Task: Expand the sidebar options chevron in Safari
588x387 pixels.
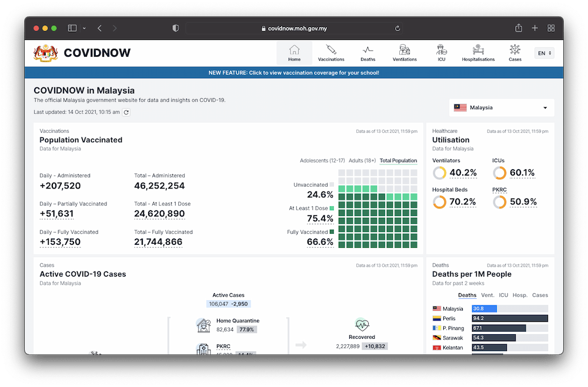Action: point(84,28)
